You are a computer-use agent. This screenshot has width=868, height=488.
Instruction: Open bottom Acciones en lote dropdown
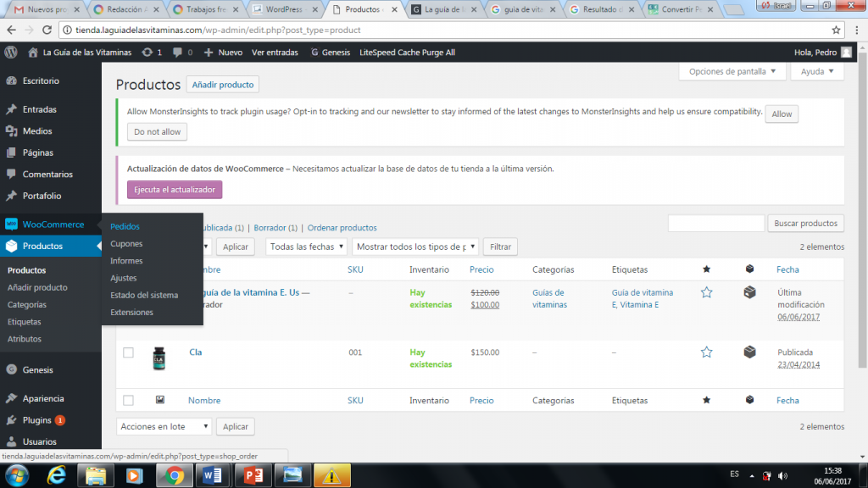point(164,427)
